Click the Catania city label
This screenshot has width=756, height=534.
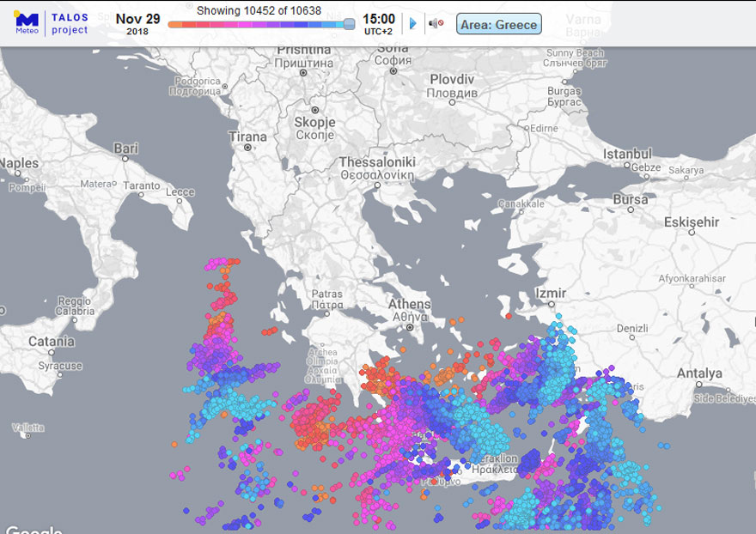point(51,341)
